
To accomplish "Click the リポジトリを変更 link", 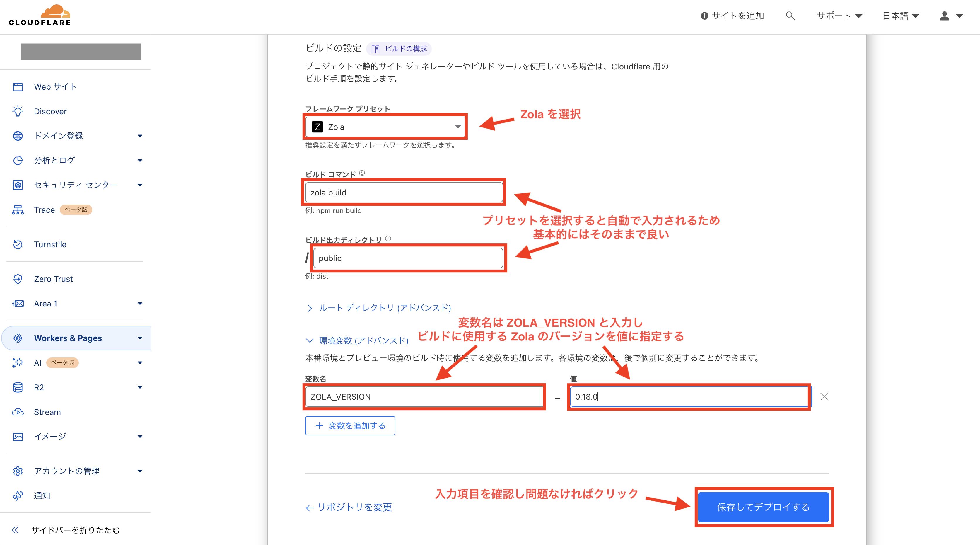I will [x=349, y=507].
